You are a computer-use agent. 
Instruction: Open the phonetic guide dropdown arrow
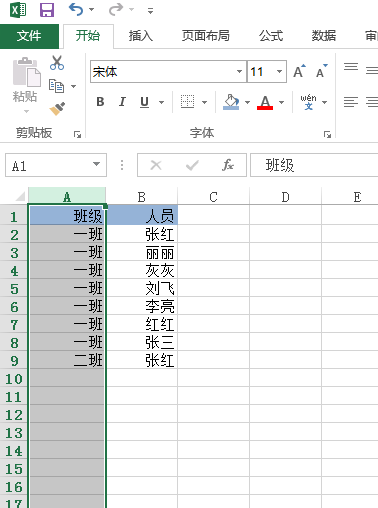pyautogui.click(x=325, y=102)
